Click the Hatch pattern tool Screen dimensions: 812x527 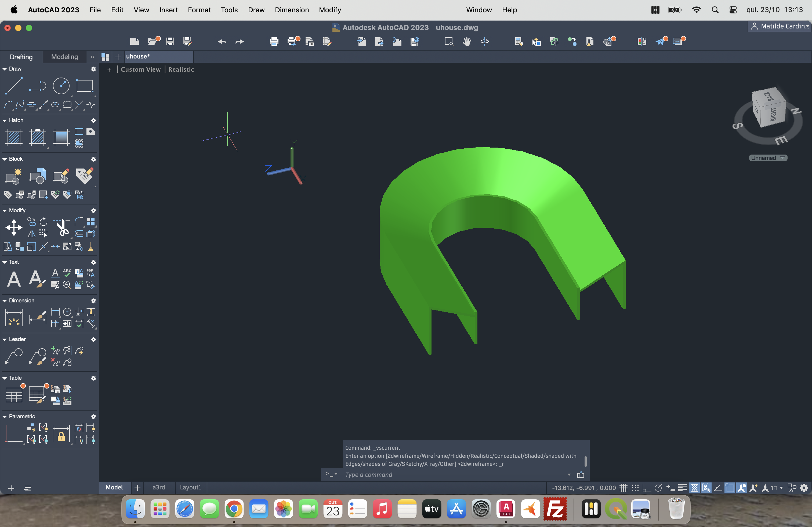pyautogui.click(x=14, y=137)
